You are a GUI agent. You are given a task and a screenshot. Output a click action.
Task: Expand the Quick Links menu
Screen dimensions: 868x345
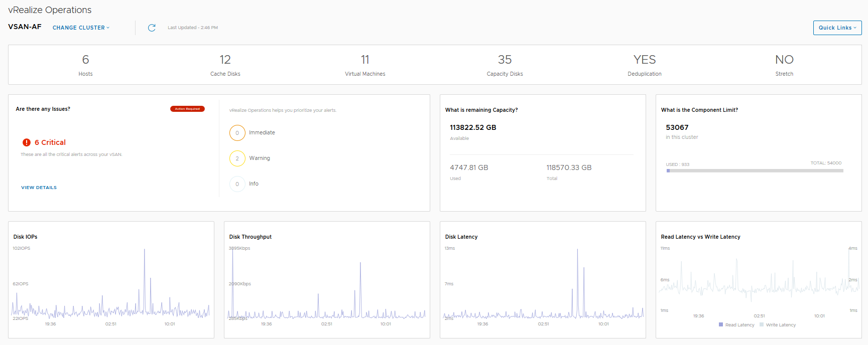837,28
